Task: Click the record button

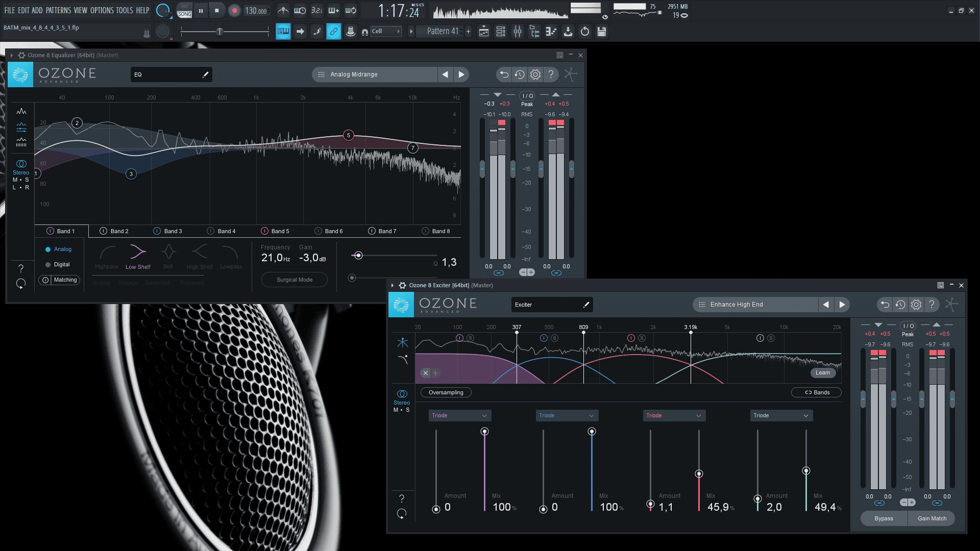Action: click(x=234, y=11)
